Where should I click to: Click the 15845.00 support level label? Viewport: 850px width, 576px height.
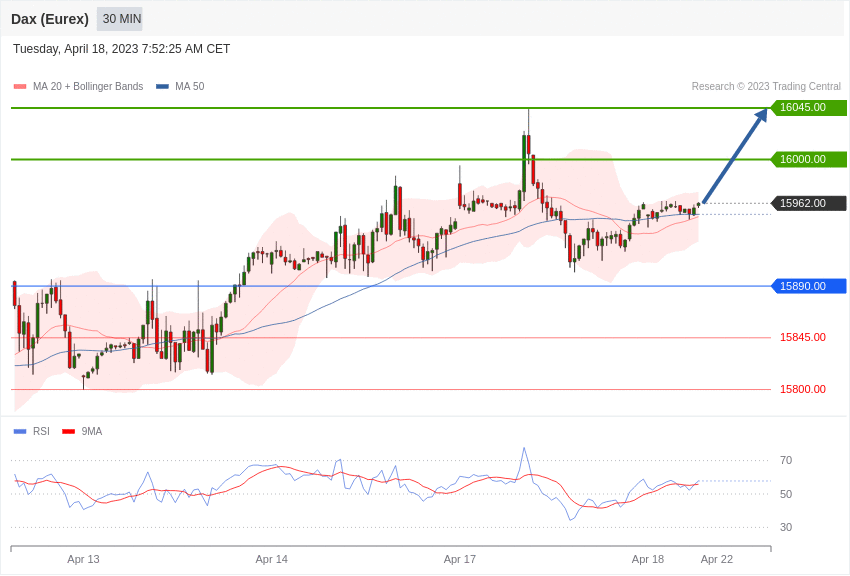pos(802,337)
